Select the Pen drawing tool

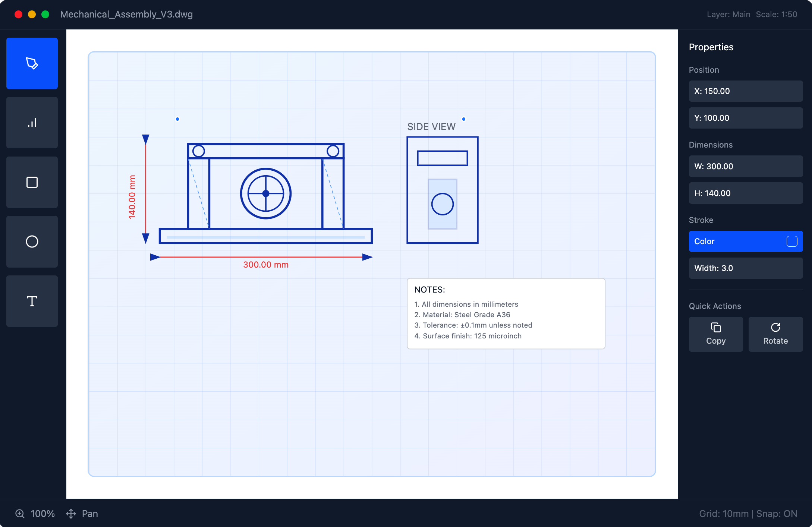tap(32, 63)
